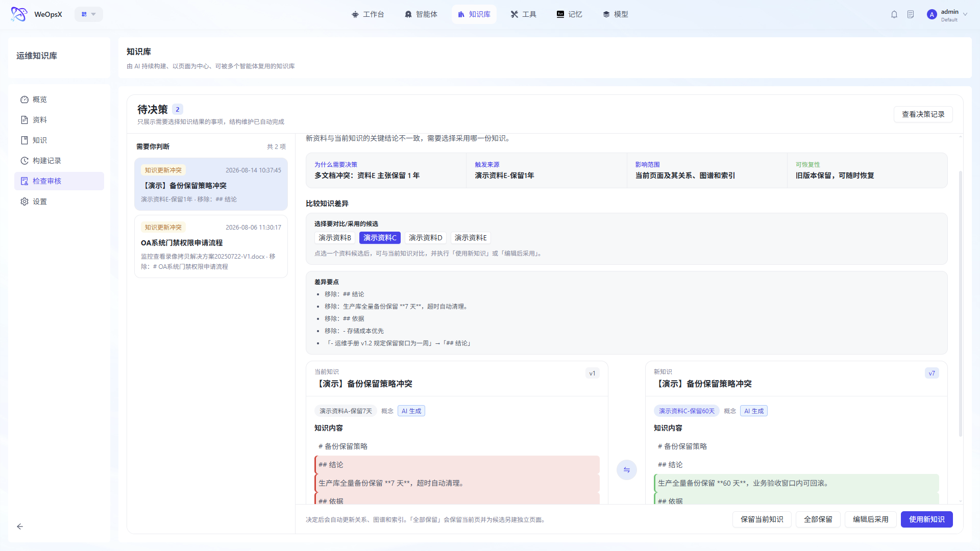980x551 pixels.
Task: Click the 资料 document icon
Action: (24, 120)
